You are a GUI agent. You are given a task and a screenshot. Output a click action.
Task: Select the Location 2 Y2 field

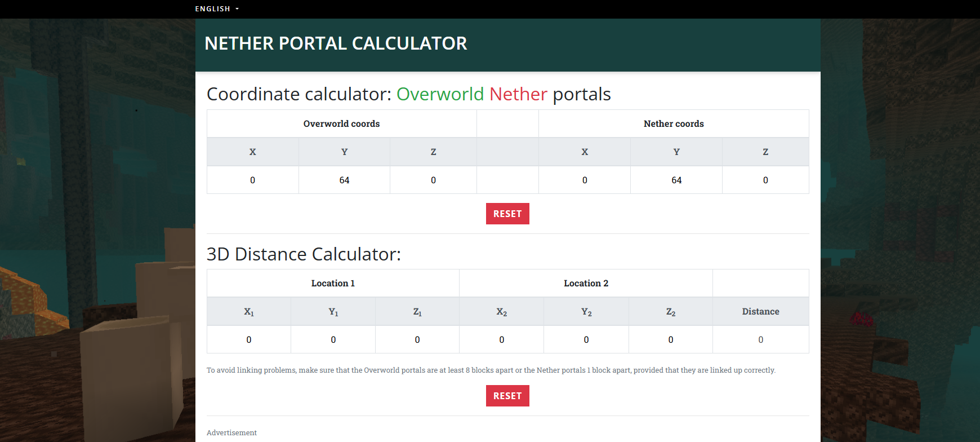click(x=586, y=339)
